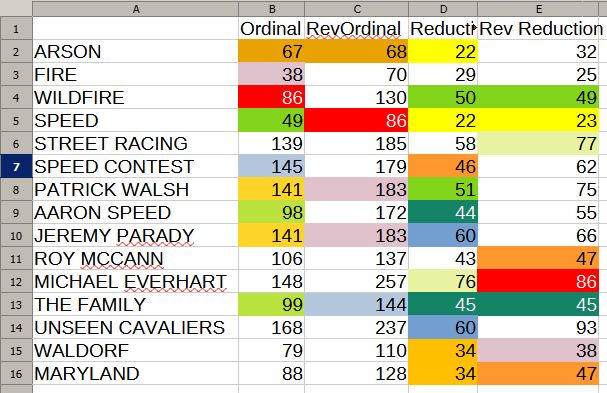Select row 7 header
This screenshot has height=393, width=607.
[16, 166]
